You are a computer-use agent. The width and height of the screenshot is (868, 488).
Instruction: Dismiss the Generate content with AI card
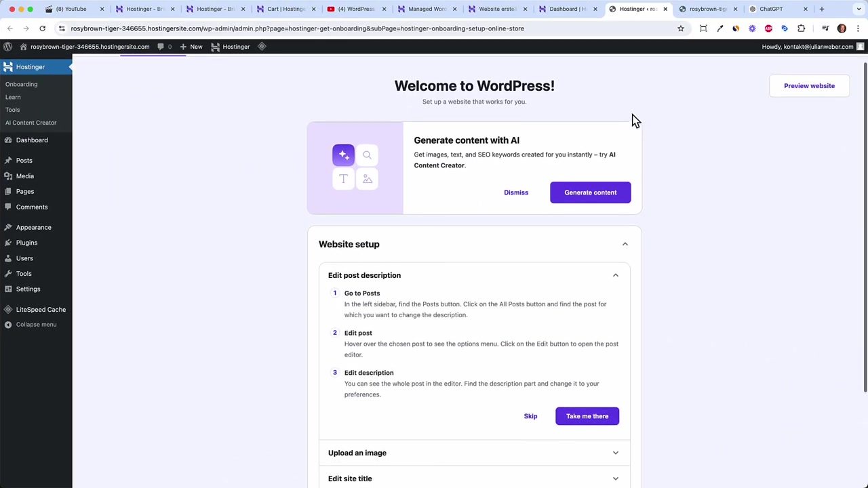coord(516,192)
